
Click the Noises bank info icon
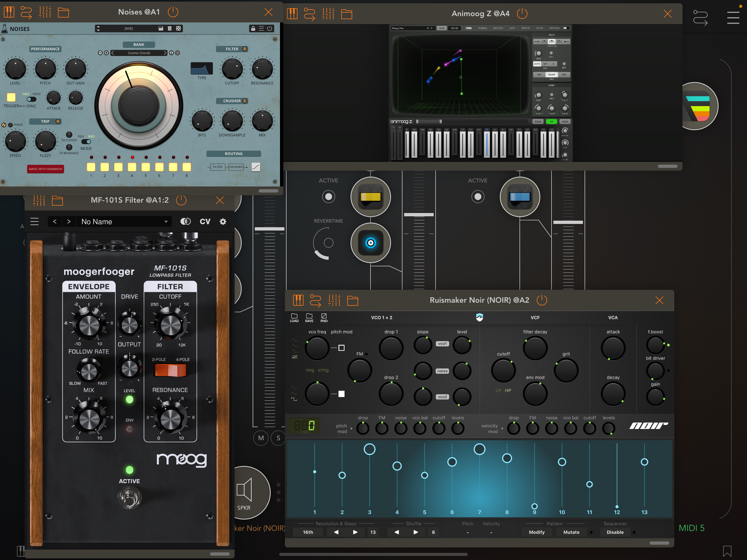coord(171,53)
